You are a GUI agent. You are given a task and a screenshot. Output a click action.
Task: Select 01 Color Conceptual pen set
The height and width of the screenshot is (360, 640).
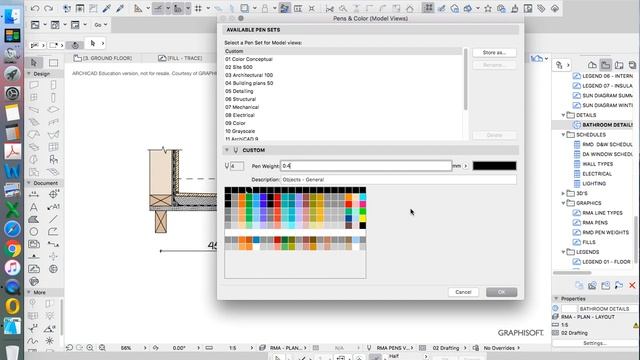249,59
